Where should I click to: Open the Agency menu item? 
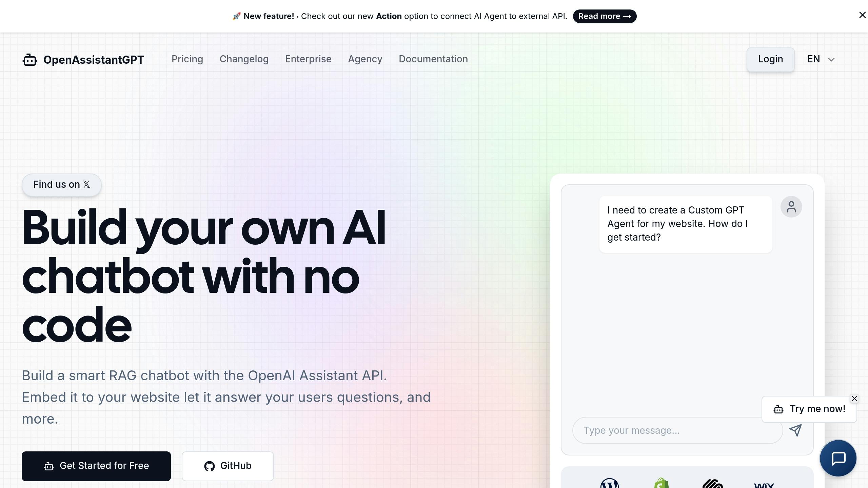point(365,59)
